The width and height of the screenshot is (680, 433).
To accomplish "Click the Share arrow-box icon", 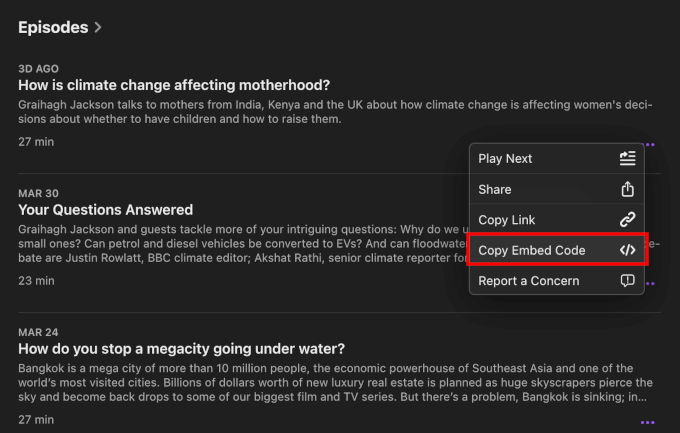I will [627, 189].
